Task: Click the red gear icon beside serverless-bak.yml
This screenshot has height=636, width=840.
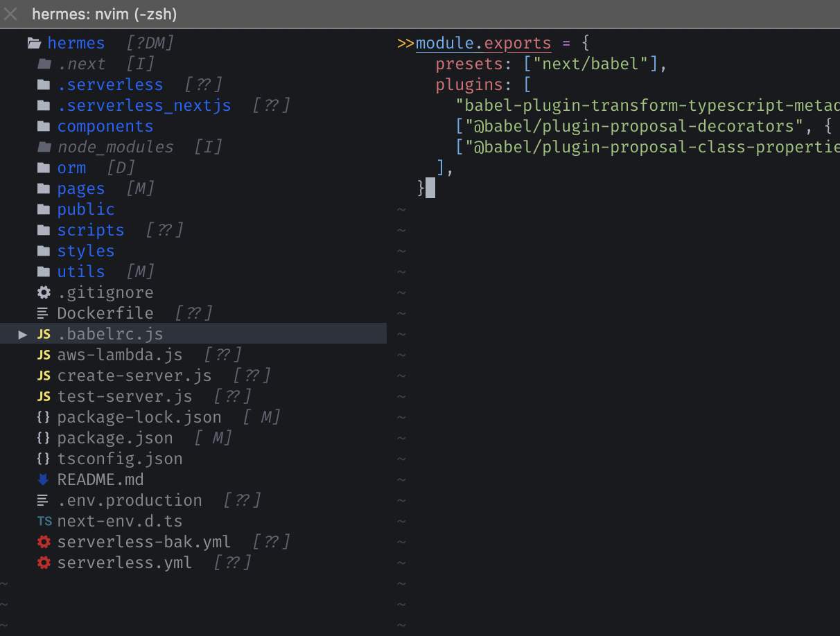Action: 44,542
